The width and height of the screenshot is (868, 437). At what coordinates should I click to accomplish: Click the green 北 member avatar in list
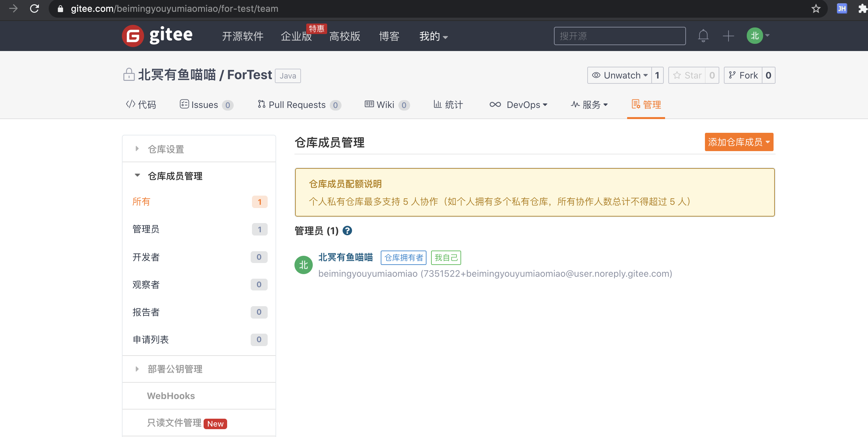(303, 265)
